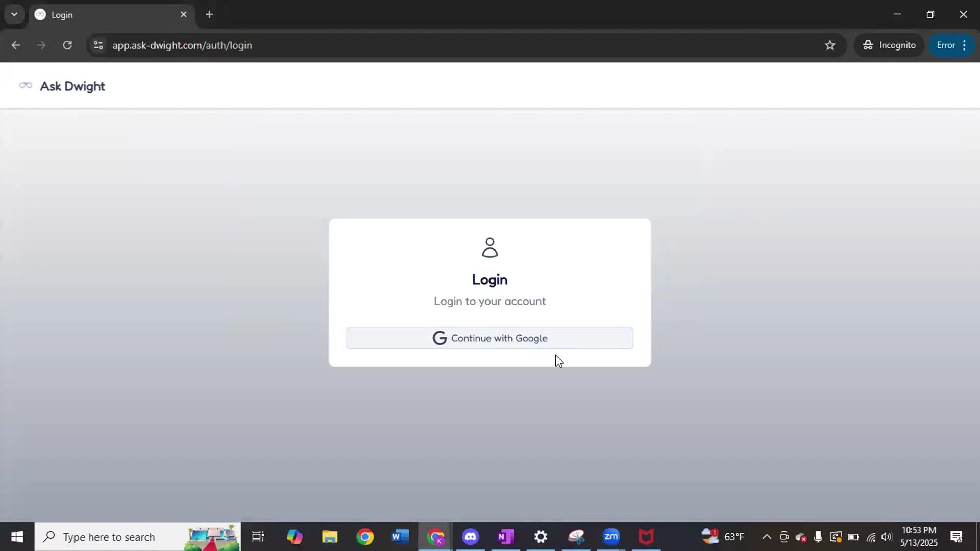
Task: Open Zoom from the taskbar
Action: (611, 537)
